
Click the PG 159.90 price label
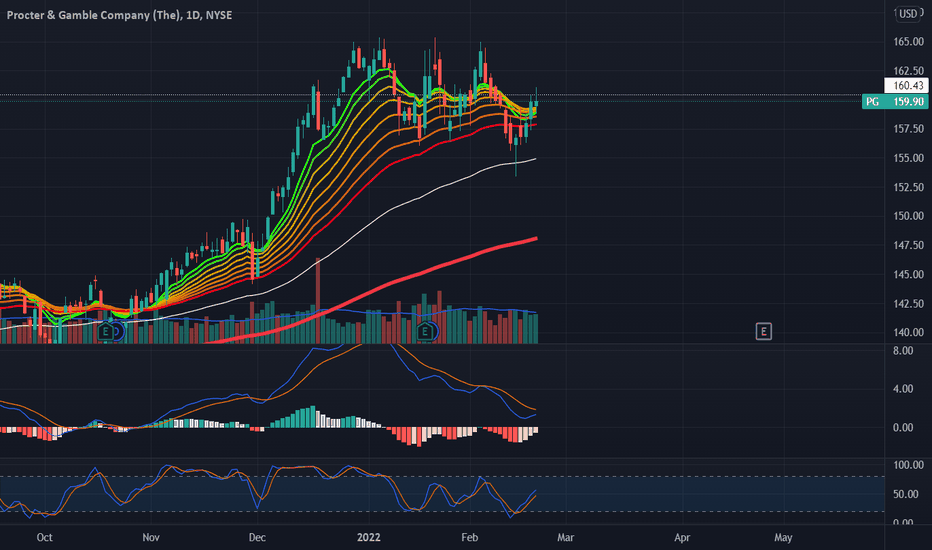(895, 102)
